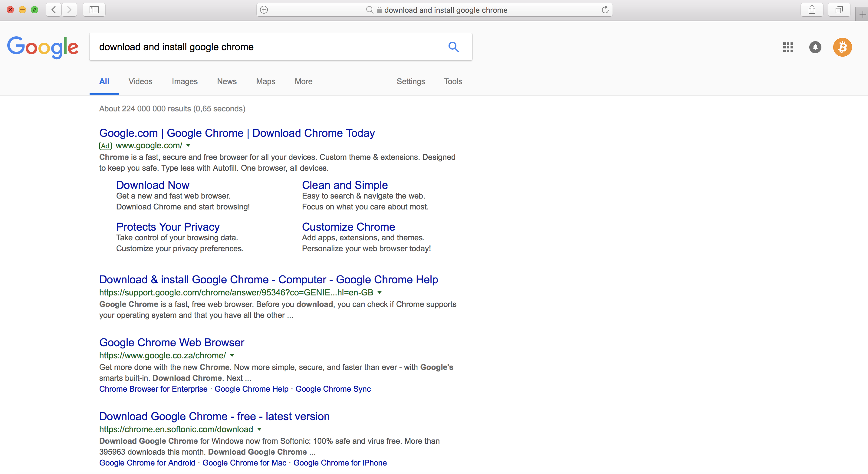Screen dimensions: 868x474
Task: Click the Google Apps grid icon
Action: [x=789, y=47]
